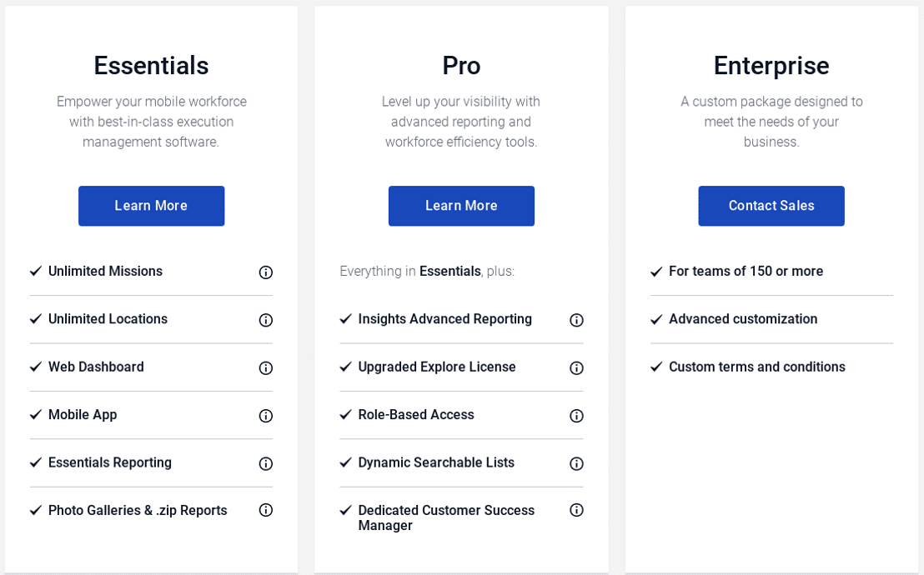Select the Enterprise plan heading
924x575 pixels.
(771, 66)
